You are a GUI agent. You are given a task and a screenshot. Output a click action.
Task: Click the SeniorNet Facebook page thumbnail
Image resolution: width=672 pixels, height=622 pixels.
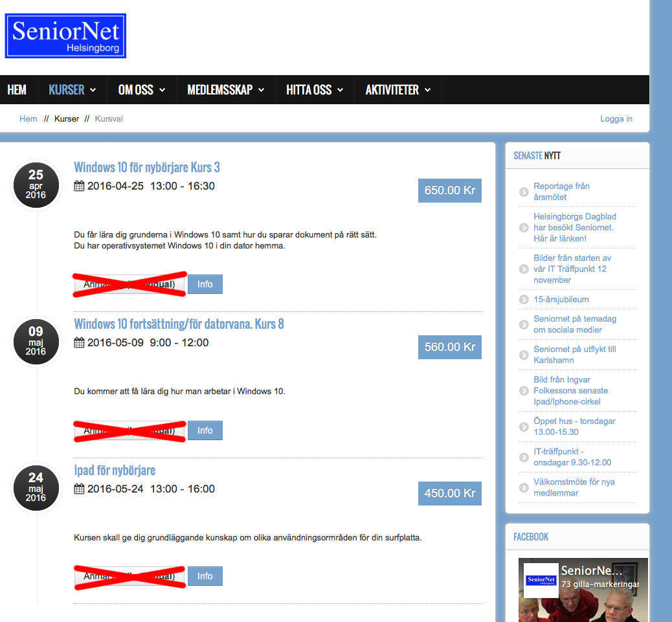[542, 581]
